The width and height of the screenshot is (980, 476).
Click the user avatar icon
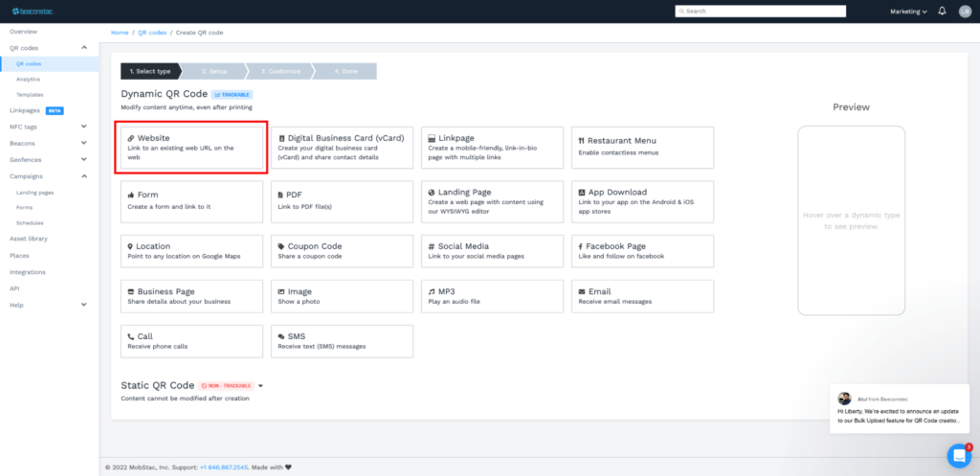(965, 11)
